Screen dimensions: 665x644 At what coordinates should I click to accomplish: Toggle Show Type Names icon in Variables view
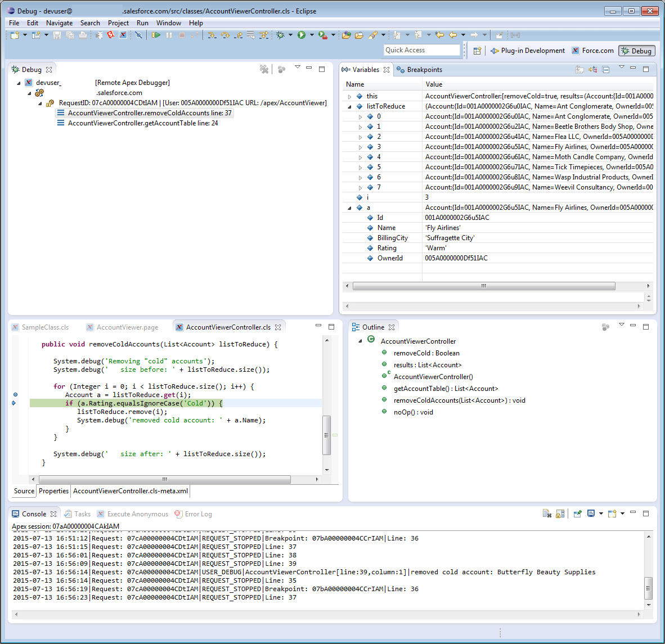pos(579,70)
